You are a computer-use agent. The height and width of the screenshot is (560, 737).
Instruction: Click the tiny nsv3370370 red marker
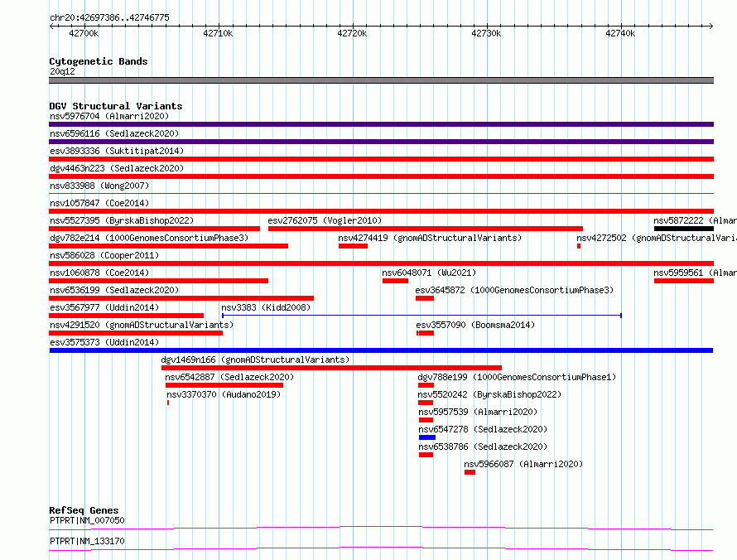pos(168,403)
